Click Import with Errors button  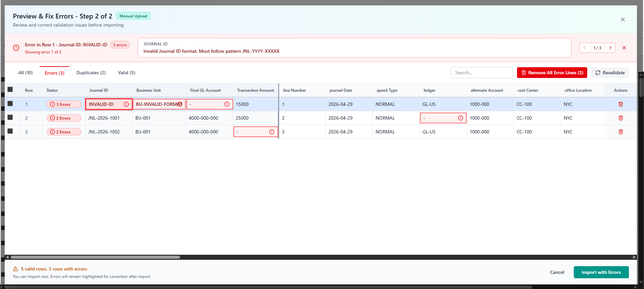pos(601,272)
